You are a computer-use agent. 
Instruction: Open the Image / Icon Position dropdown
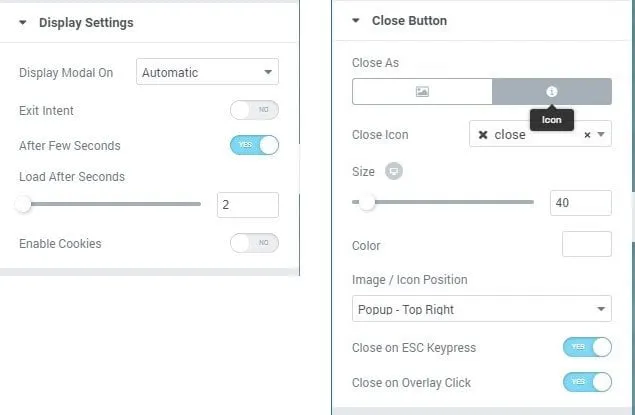pyautogui.click(x=481, y=309)
